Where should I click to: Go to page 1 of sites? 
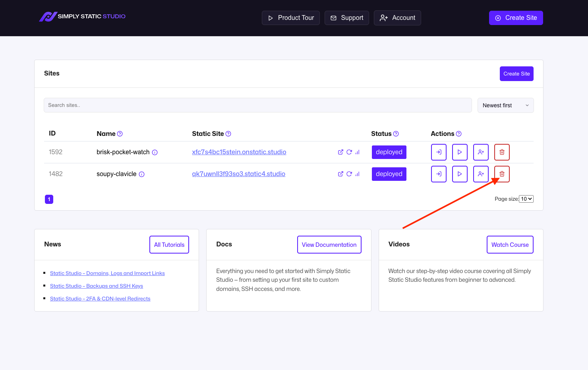[49, 199]
